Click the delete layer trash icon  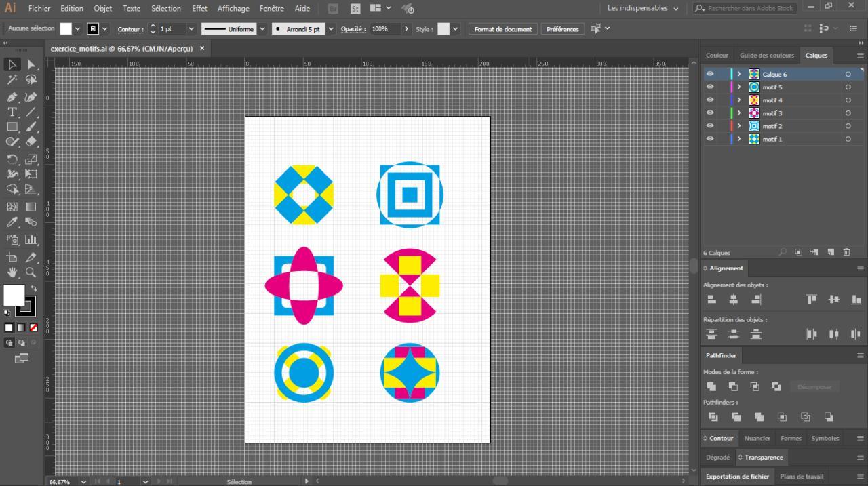pyautogui.click(x=846, y=252)
